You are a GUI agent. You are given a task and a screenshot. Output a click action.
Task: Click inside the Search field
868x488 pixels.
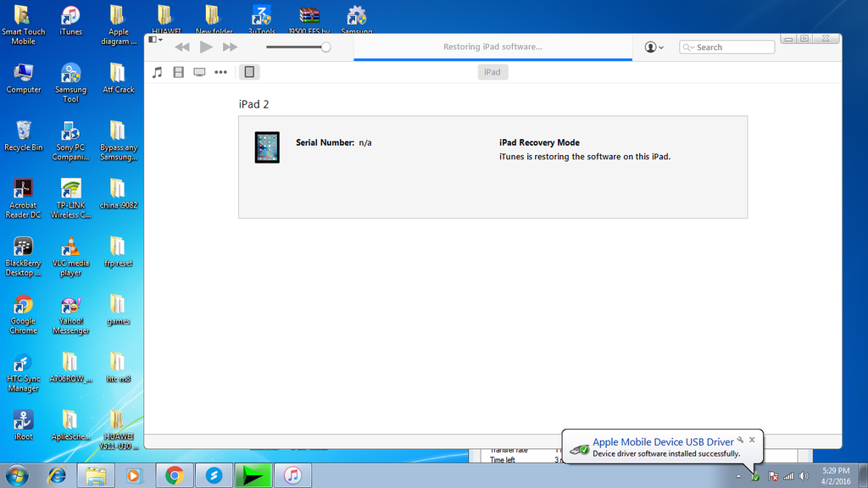726,47
